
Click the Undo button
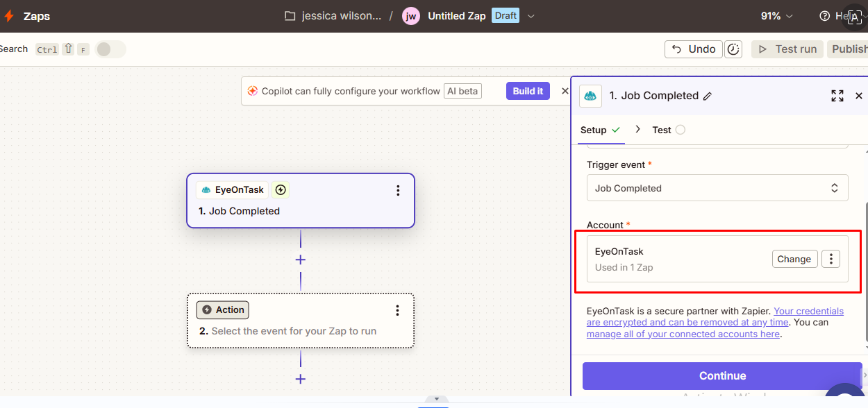693,49
